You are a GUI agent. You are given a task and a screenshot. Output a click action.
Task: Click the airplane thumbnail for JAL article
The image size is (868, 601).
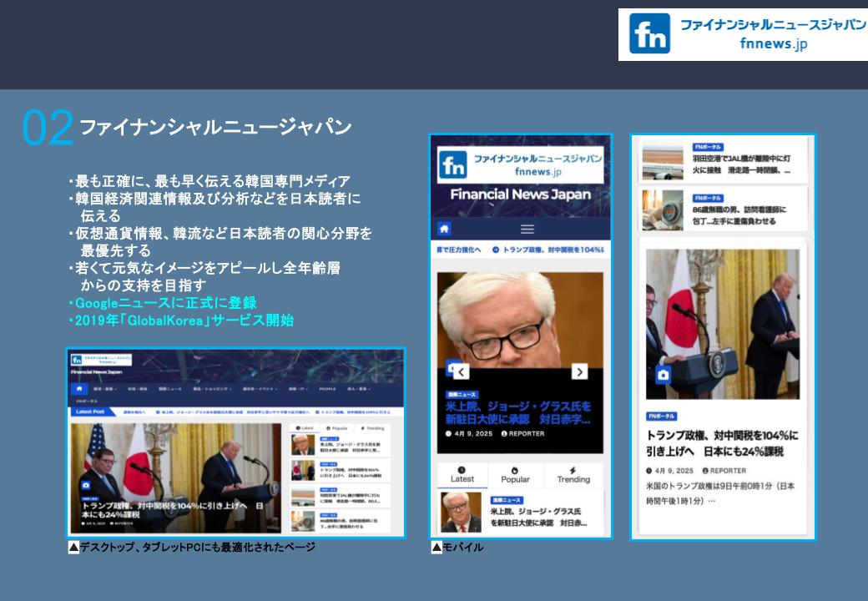(663, 162)
